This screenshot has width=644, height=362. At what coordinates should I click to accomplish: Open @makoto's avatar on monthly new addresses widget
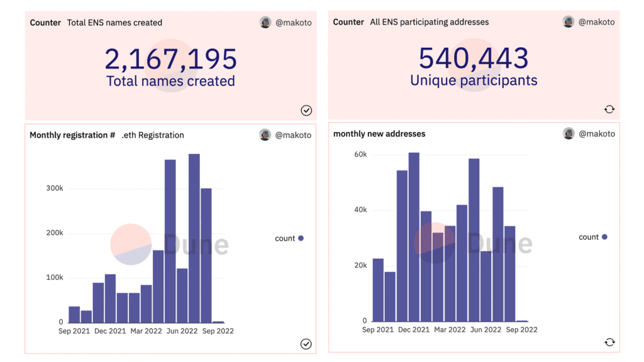(x=569, y=133)
